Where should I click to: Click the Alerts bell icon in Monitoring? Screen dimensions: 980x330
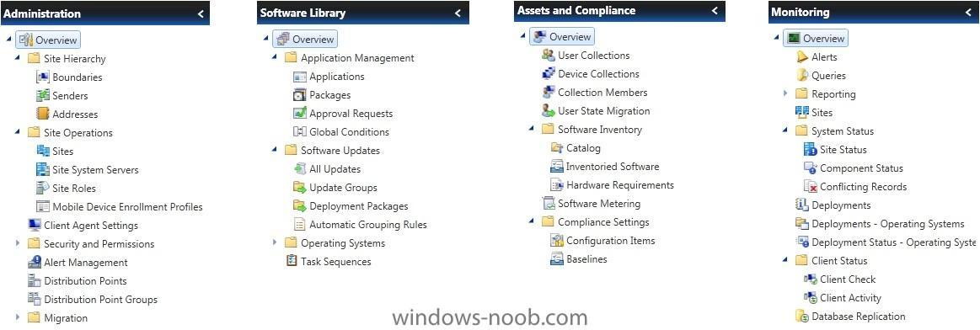click(x=802, y=56)
